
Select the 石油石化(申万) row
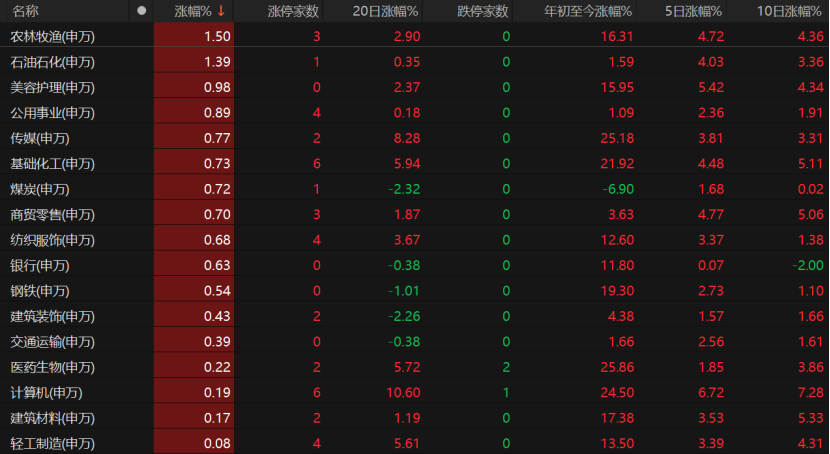pyautogui.click(x=415, y=62)
